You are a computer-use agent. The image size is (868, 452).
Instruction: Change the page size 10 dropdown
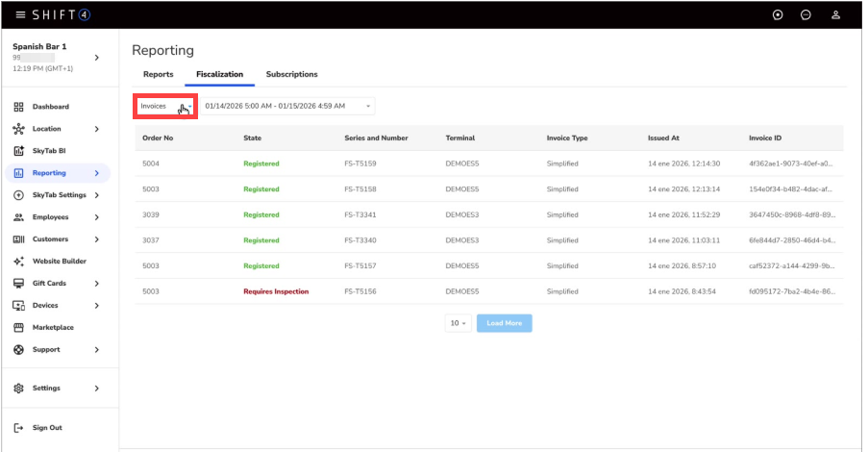pyautogui.click(x=458, y=323)
